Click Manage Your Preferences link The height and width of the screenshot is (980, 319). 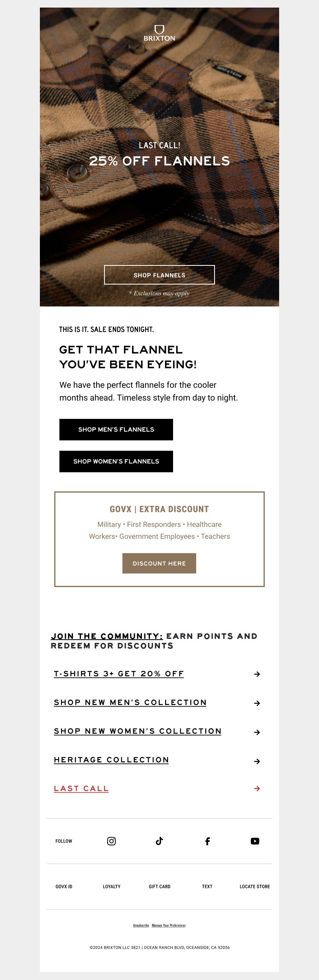pyautogui.click(x=169, y=925)
